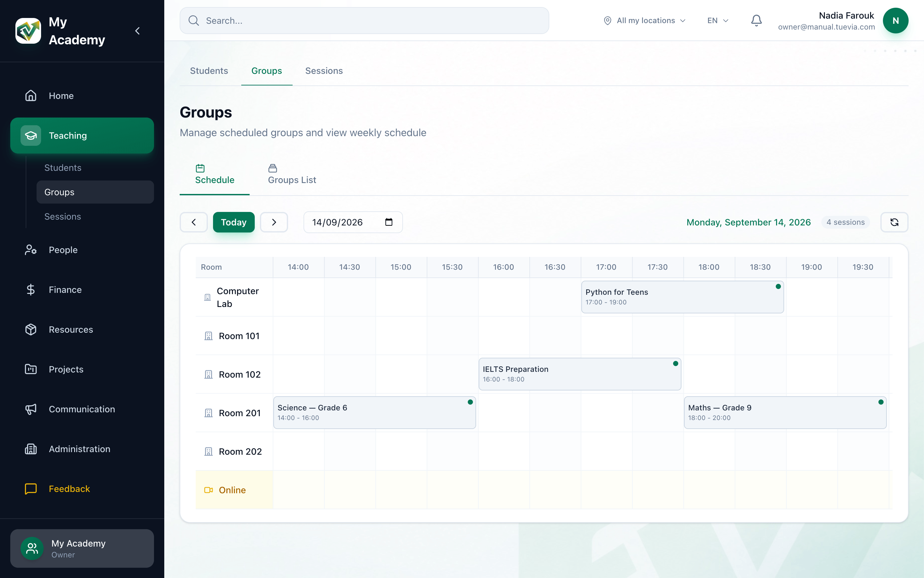
Task: Open the All my locations dropdown
Action: 645,21
